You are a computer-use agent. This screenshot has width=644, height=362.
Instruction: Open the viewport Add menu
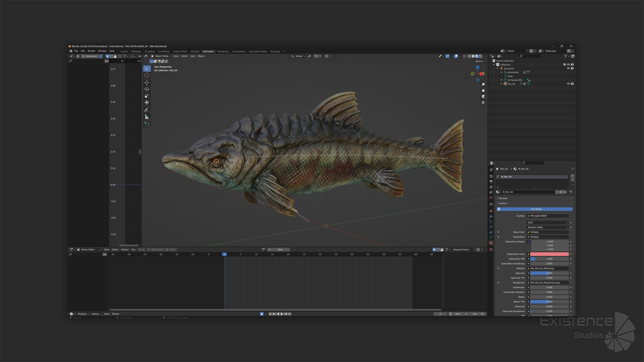tap(193, 56)
